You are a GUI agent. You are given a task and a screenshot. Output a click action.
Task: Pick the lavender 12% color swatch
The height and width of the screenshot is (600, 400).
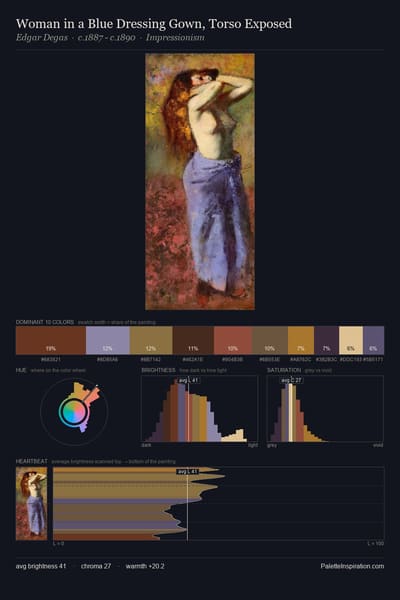click(x=108, y=340)
